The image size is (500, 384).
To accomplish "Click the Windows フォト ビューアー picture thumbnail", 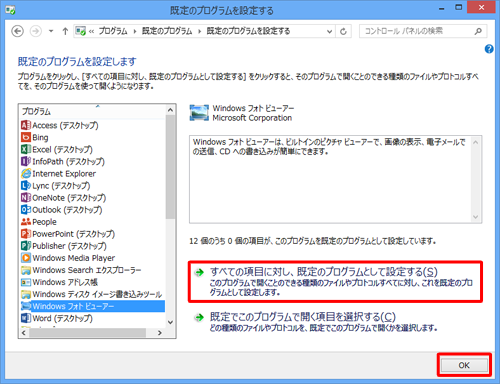I will click(x=199, y=113).
